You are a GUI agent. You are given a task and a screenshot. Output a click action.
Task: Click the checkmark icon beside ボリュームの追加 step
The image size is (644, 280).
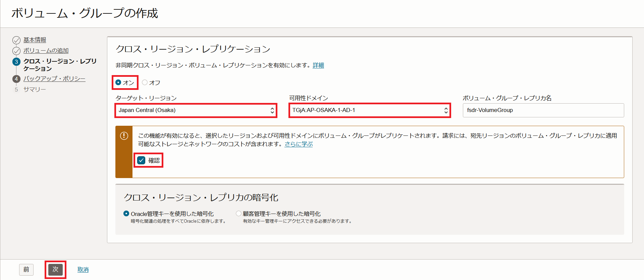(16, 51)
